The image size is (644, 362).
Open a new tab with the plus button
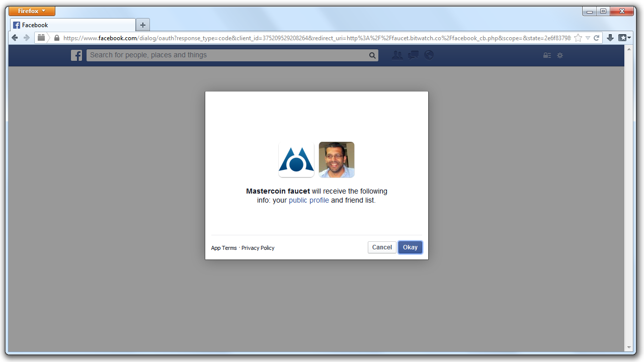point(143,25)
